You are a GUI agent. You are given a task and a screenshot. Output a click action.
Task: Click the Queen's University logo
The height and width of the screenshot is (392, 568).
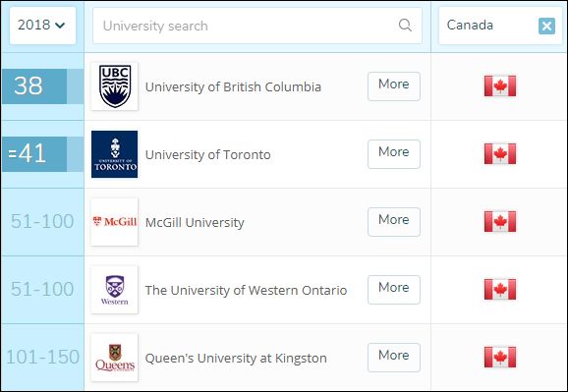(x=114, y=358)
